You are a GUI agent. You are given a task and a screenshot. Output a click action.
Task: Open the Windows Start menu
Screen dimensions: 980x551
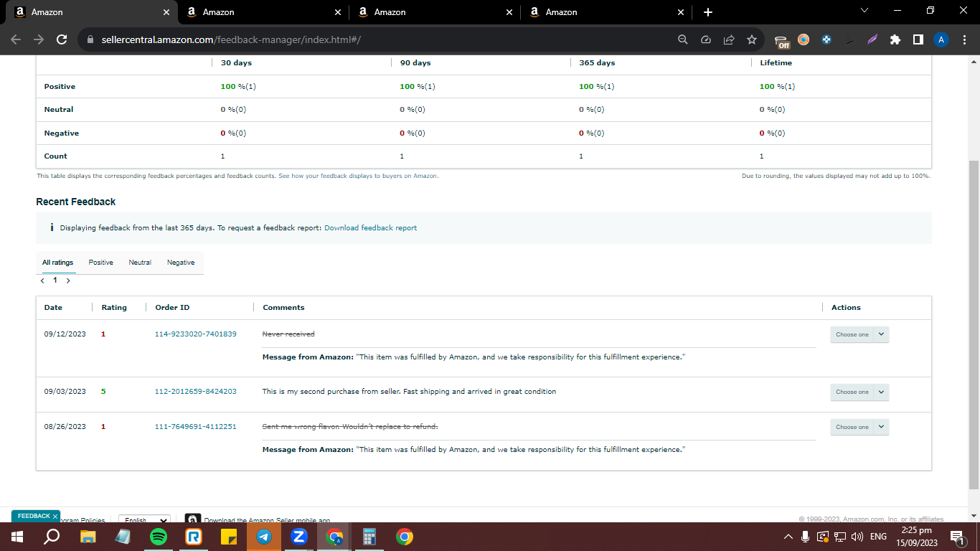coord(17,537)
